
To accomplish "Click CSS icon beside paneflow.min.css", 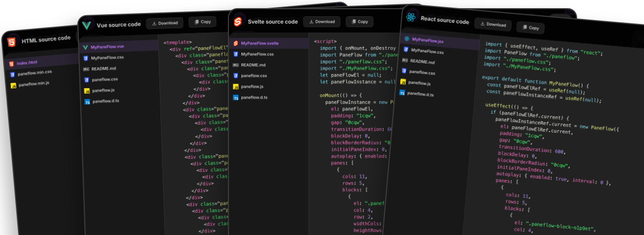I will point(12,75).
